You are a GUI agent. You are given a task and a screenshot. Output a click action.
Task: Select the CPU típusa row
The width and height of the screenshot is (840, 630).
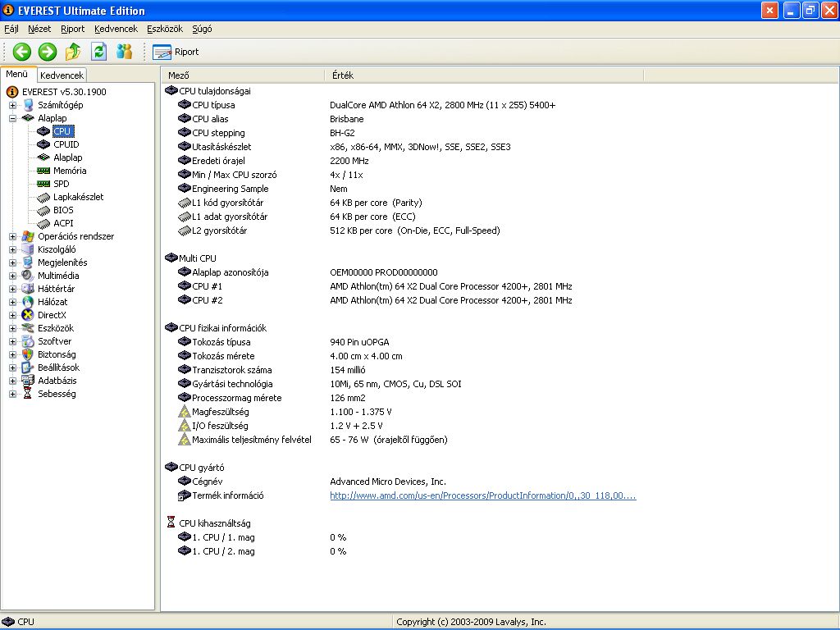[x=367, y=105]
